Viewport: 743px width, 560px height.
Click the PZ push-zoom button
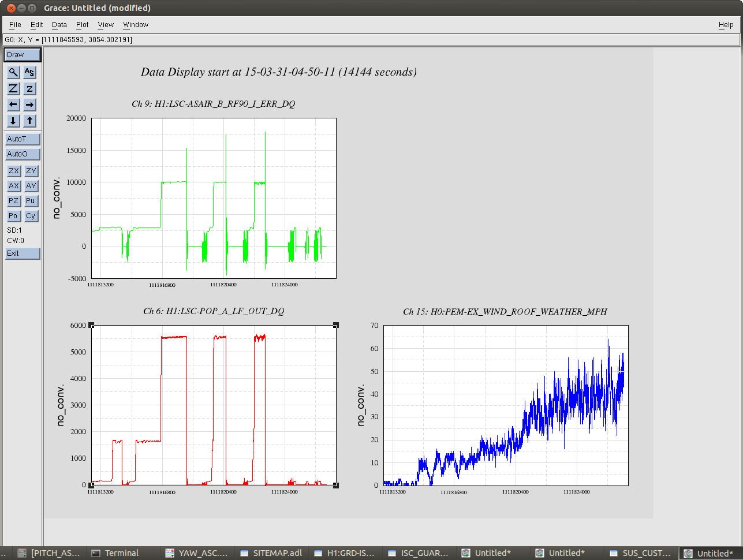(14, 201)
